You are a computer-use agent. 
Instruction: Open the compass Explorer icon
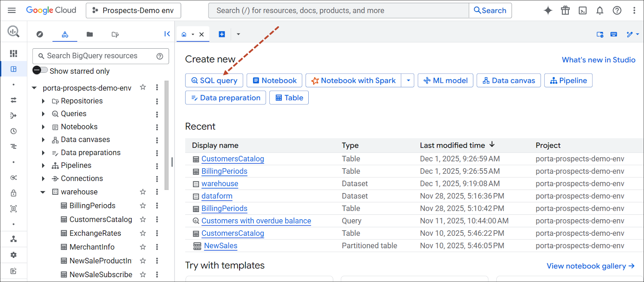coord(39,34)
